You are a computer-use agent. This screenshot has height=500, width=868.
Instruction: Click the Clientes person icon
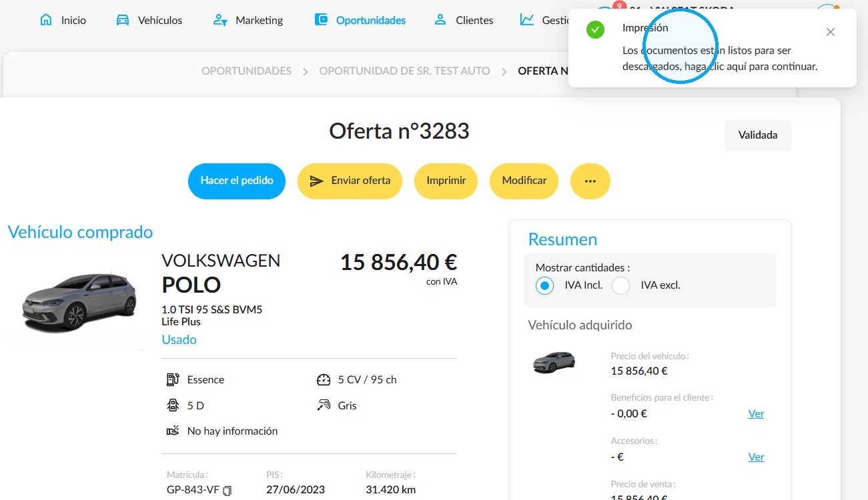[x=440, y=19]
